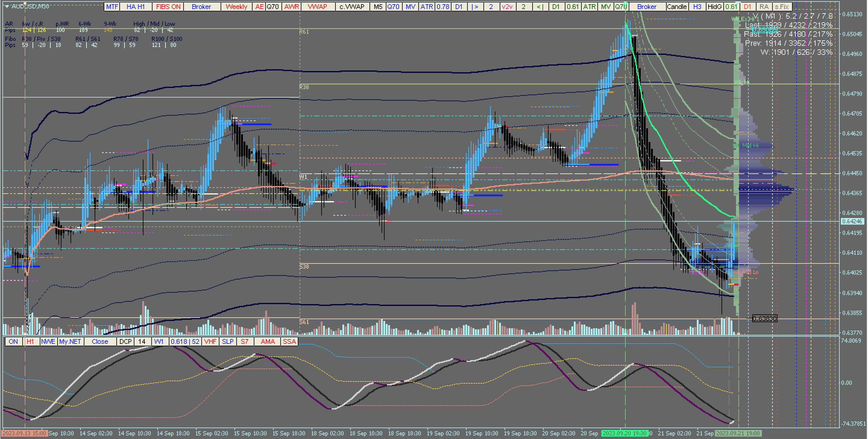Click the MTF toolbar button

coord(112,7)
